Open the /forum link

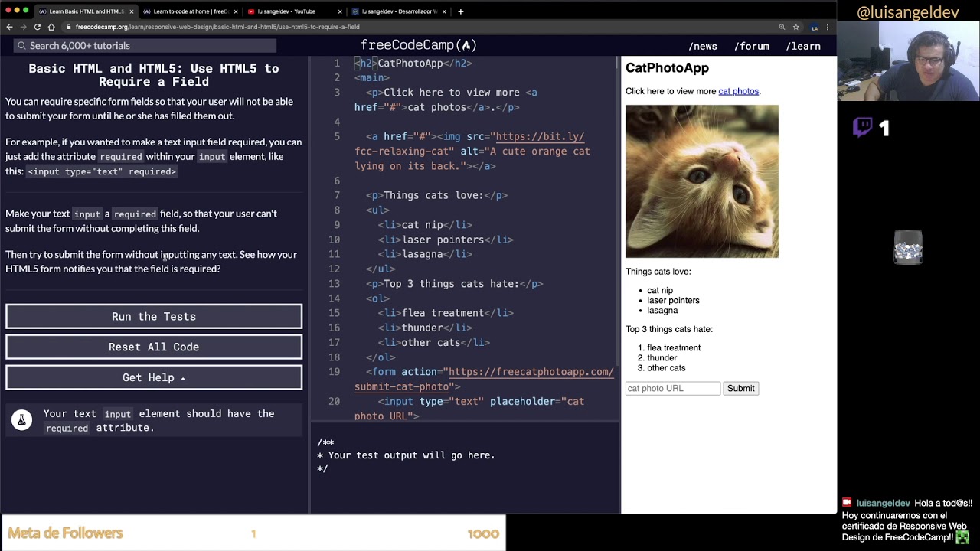(752, 46)
